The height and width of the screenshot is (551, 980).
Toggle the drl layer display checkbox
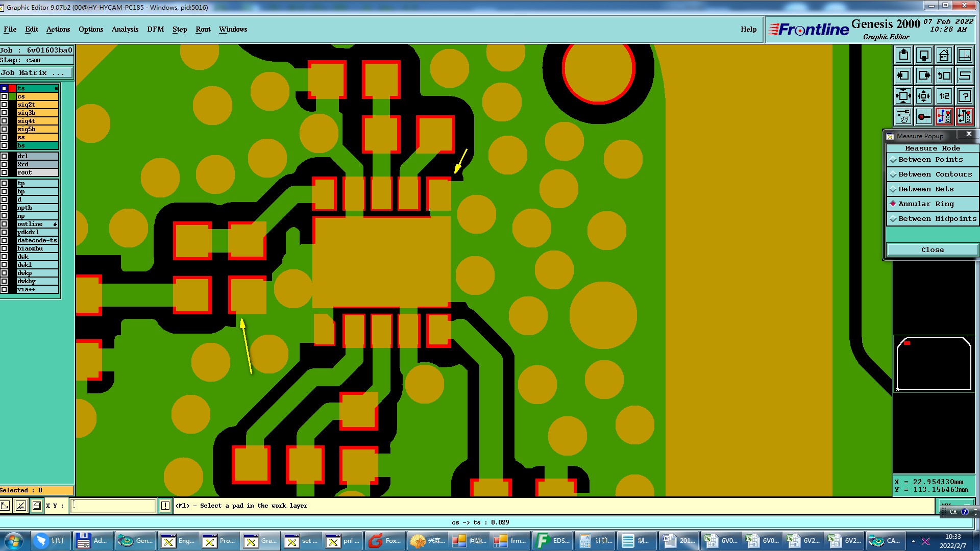tap(4, 156)
